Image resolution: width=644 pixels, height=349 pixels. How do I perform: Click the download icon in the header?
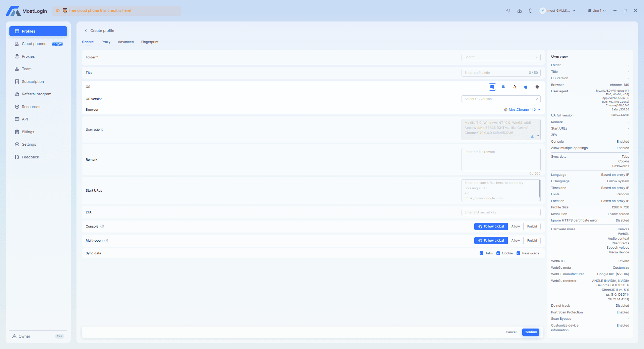[x=520, y=11]
